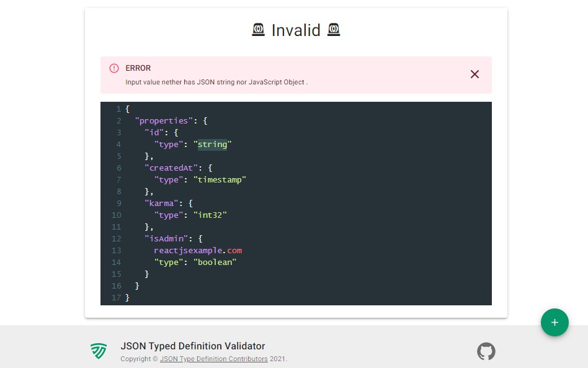Click the Invalid page heading
The height and width of the screenshot is (368, 588).
(296, 29)
